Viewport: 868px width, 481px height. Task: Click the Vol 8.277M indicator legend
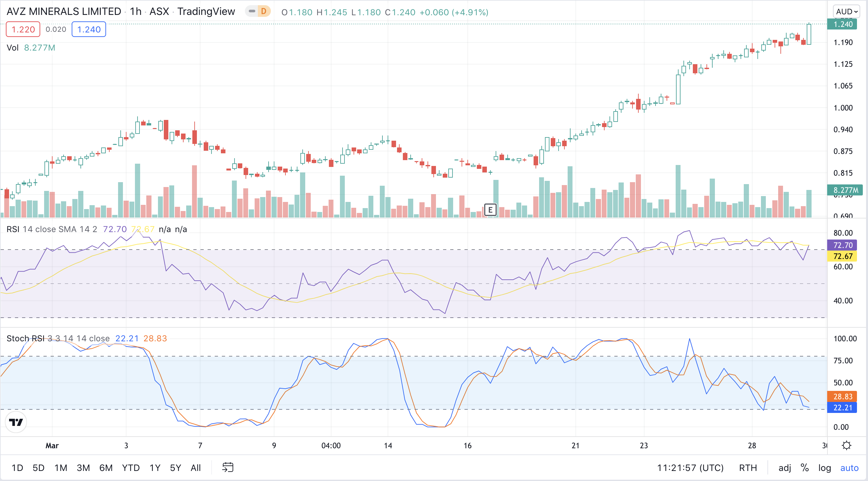31,48
